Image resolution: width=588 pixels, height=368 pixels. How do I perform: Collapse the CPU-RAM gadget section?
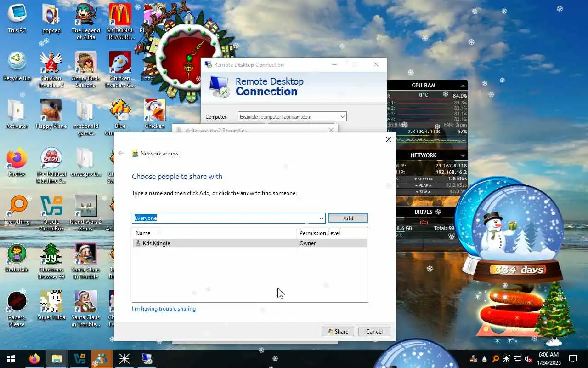click(x=463, y=86)
